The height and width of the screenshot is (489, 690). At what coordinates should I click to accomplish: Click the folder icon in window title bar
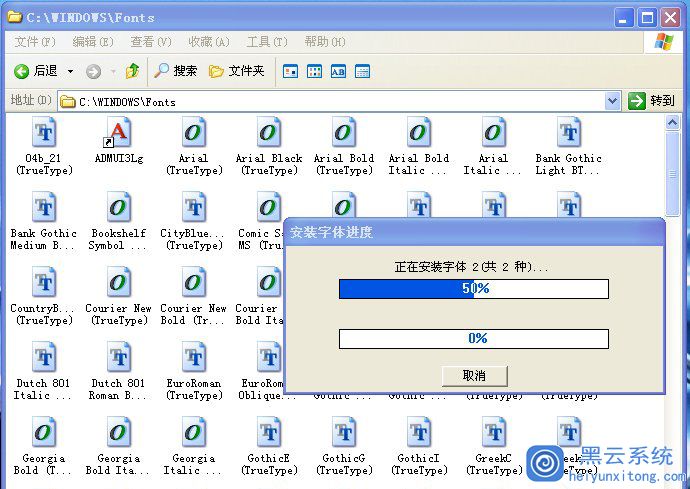[15, 17]
